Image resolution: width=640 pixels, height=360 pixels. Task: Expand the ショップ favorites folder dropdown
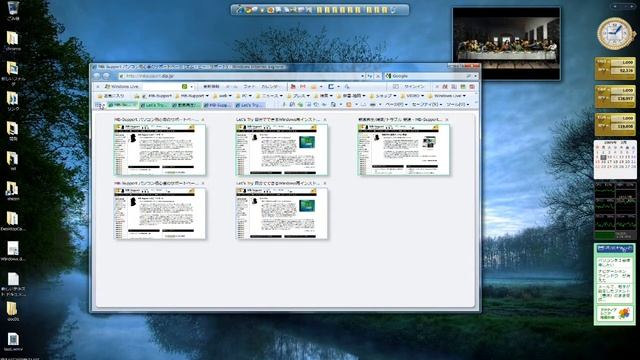[395, 96]
